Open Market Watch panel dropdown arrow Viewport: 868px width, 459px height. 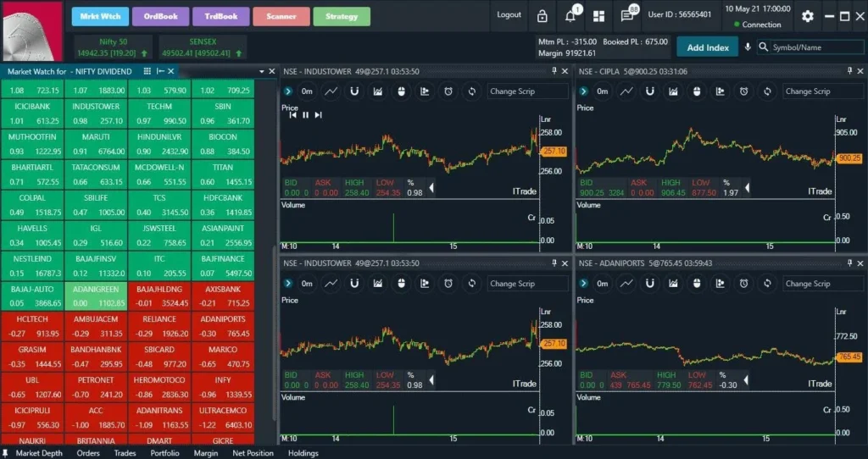[261, 71]
